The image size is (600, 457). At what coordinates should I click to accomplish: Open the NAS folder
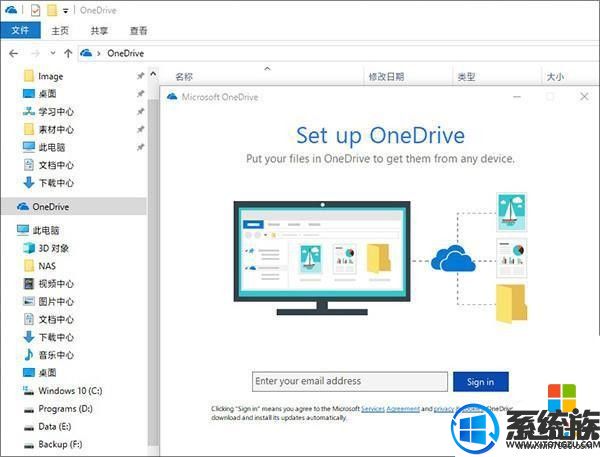pyautogui.click(x=47, y=266)
